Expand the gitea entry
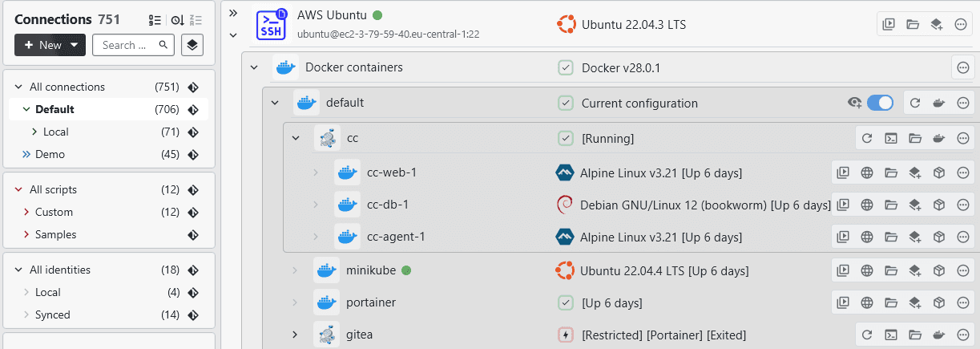The height and width of the screenshot is (349, 980). [x=296, y=335]
